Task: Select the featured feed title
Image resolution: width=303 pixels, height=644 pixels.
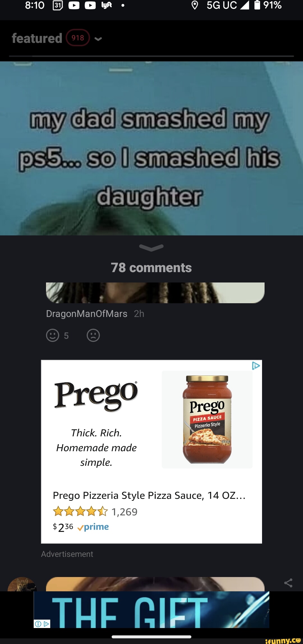Action: 37,38
